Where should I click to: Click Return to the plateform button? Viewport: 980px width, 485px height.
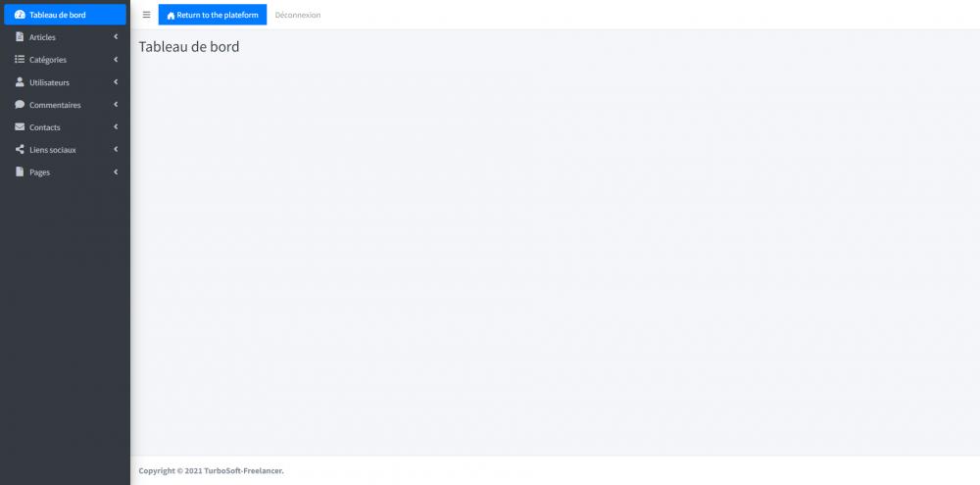tap(213, 15)
